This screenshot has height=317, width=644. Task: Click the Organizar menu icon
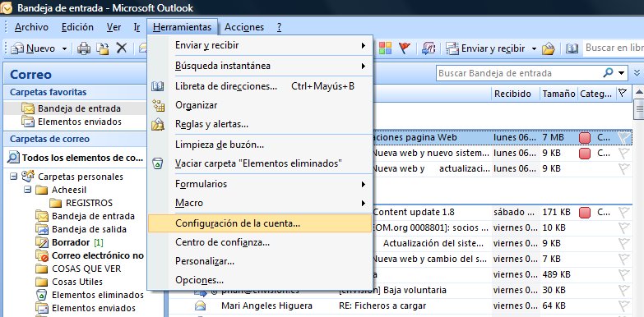pyautogui.click(x=158, y=105)
